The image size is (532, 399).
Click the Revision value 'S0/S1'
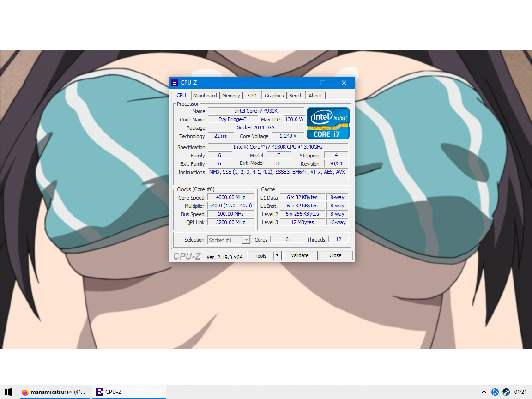pos(336,163)
